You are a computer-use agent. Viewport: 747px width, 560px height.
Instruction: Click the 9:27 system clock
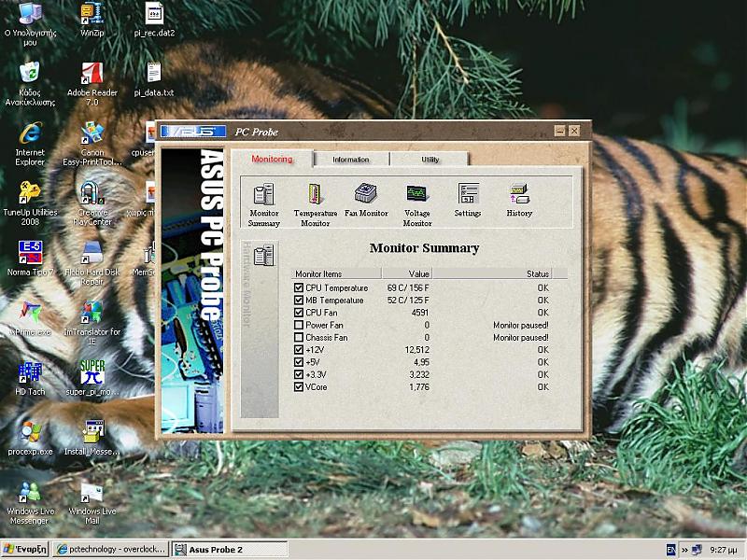[x=724, y=550]
